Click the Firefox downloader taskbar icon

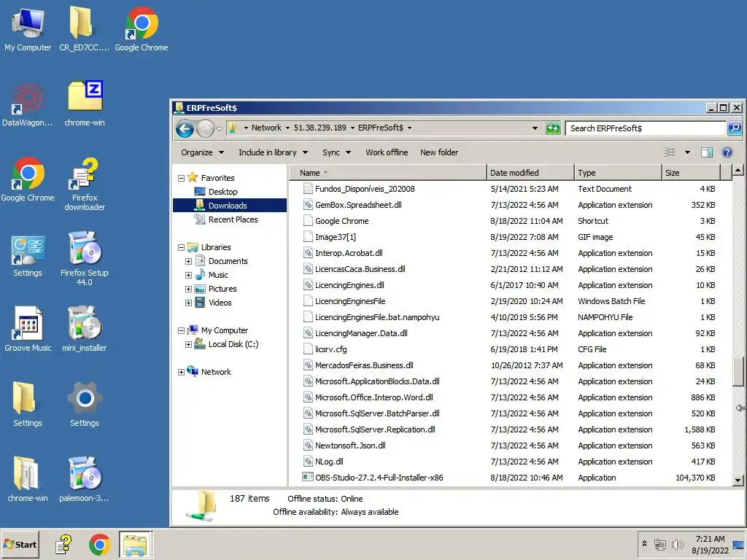click(x=63, y=544)
